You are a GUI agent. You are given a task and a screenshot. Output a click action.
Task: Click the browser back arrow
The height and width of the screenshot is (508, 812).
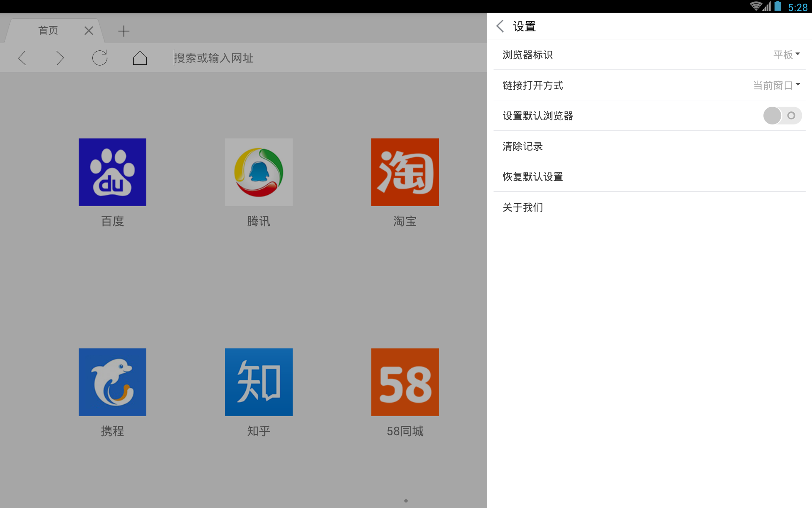coord(22,58)
